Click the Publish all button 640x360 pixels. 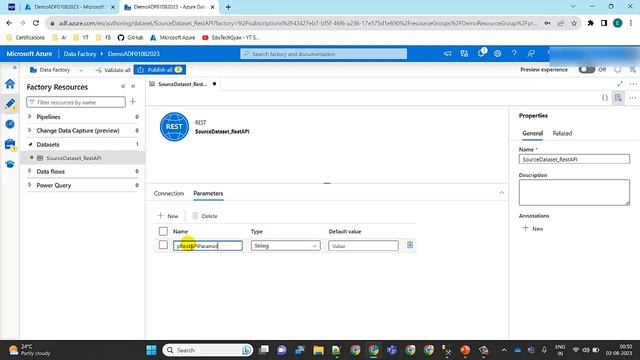click(160, 70)
